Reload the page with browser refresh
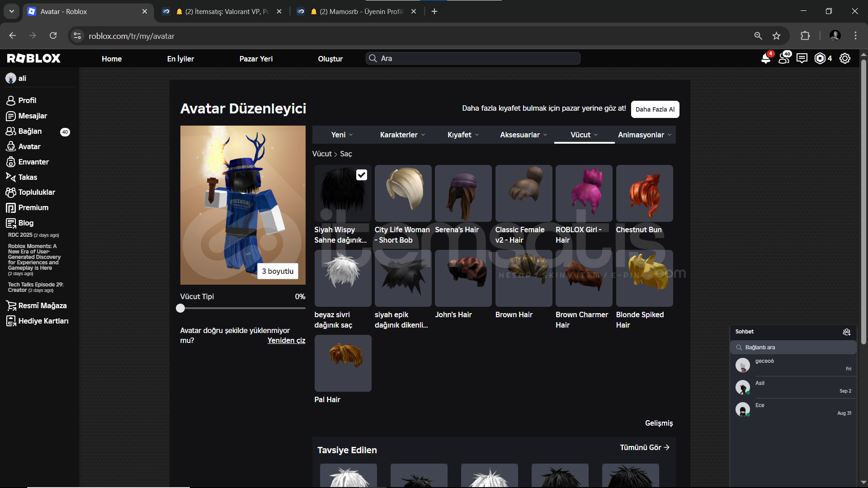The image size is (868, 488). [x=53, y=36]
